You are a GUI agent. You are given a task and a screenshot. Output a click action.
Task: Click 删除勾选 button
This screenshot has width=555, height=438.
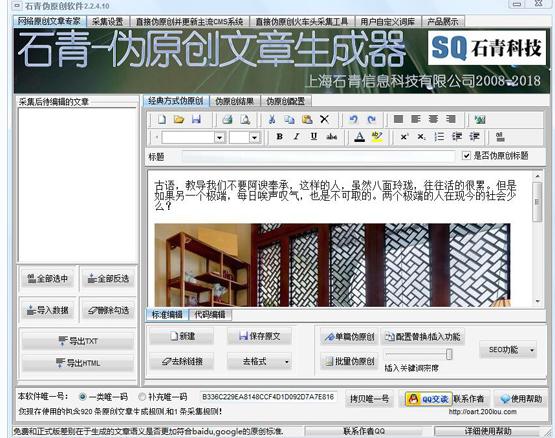coord(108,310)
